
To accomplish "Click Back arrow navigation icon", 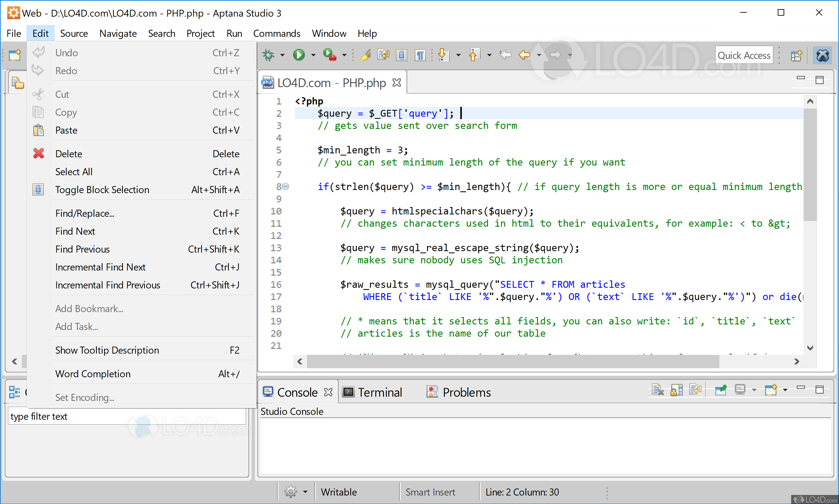I will 524,55.
